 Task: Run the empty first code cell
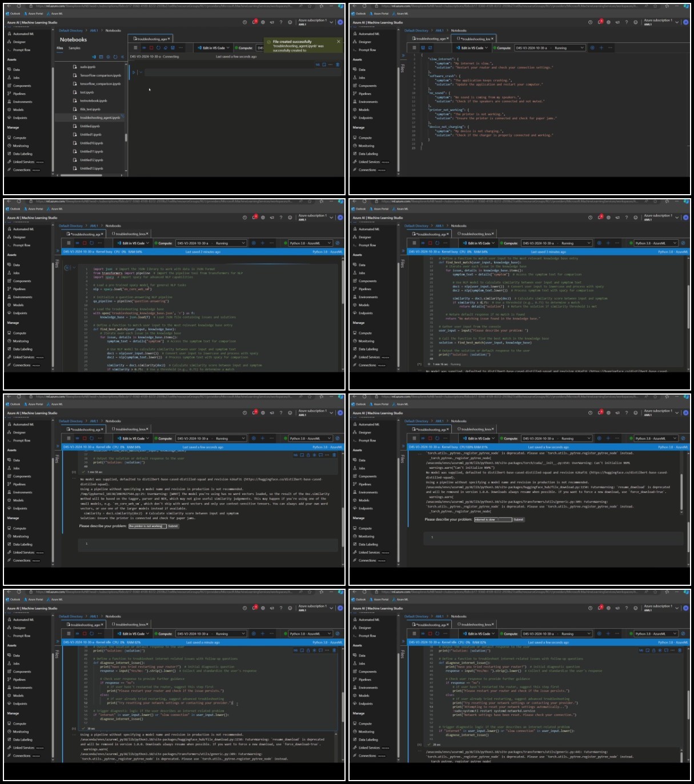pos(134,73)
